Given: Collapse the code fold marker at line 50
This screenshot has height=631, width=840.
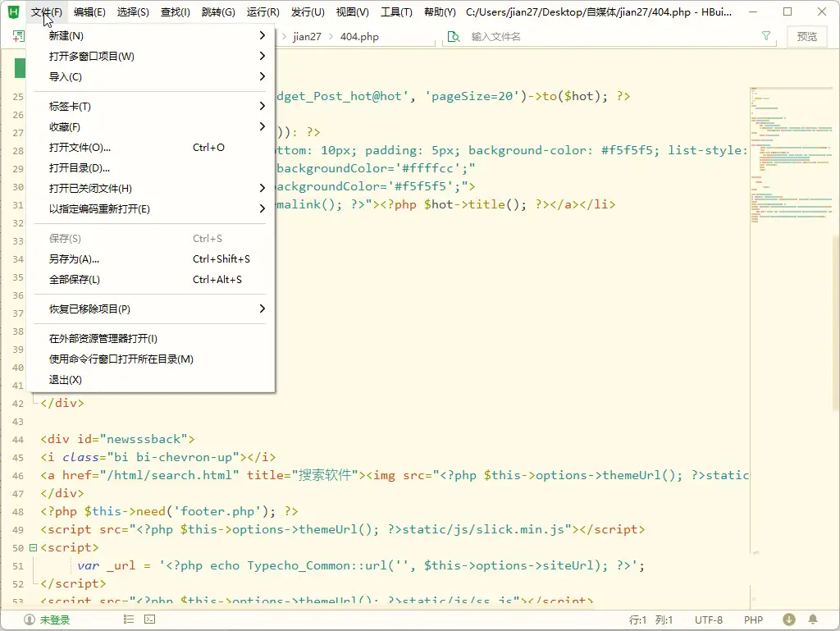Looking at the screenshot, I should tap(33, 547).
